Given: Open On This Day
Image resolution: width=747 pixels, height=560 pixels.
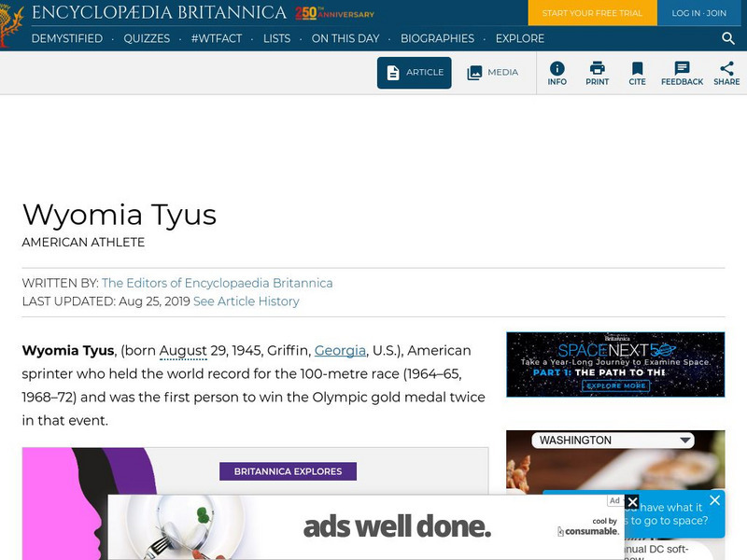Looking at the screenshot, I should [345, 38].
